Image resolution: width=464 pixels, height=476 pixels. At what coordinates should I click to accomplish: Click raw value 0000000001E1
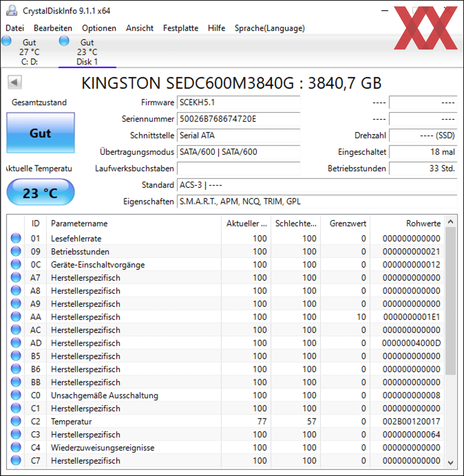[x=412, y=317]
